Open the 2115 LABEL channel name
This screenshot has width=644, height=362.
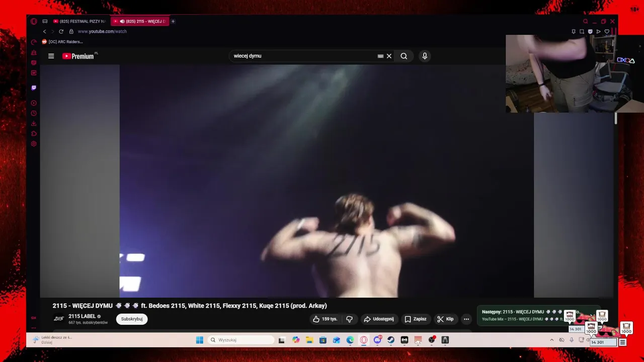(82, 316)
